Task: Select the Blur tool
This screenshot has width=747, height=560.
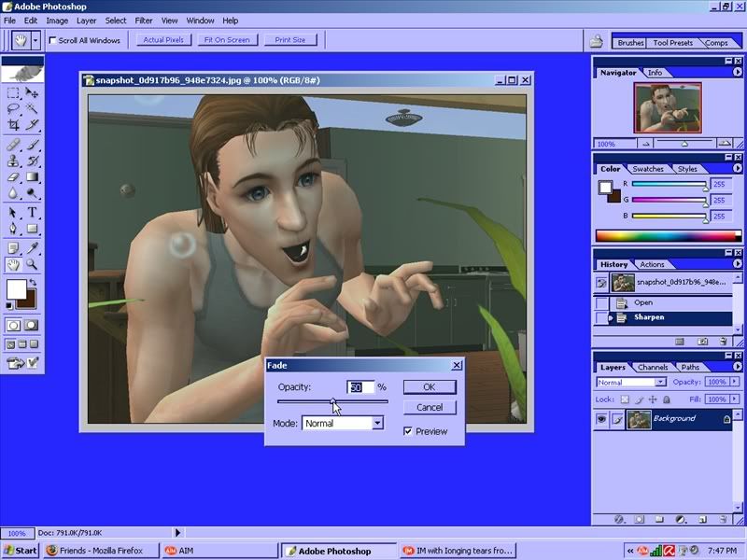Action: tap(13, 193)
